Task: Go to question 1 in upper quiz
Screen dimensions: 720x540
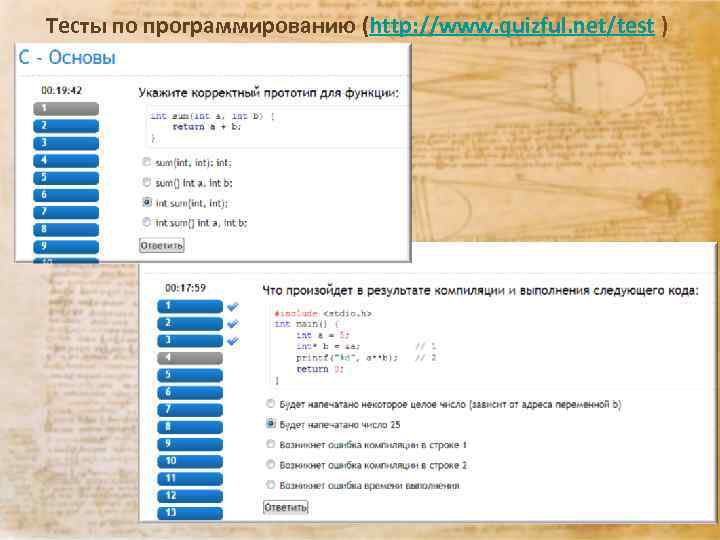Action: point(66,108)
